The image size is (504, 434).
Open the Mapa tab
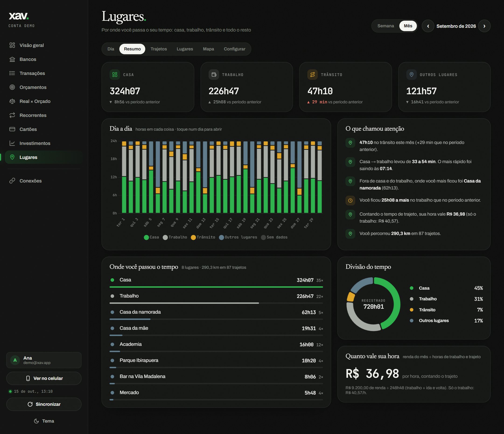pyautogui.click(x=208, y=49)
